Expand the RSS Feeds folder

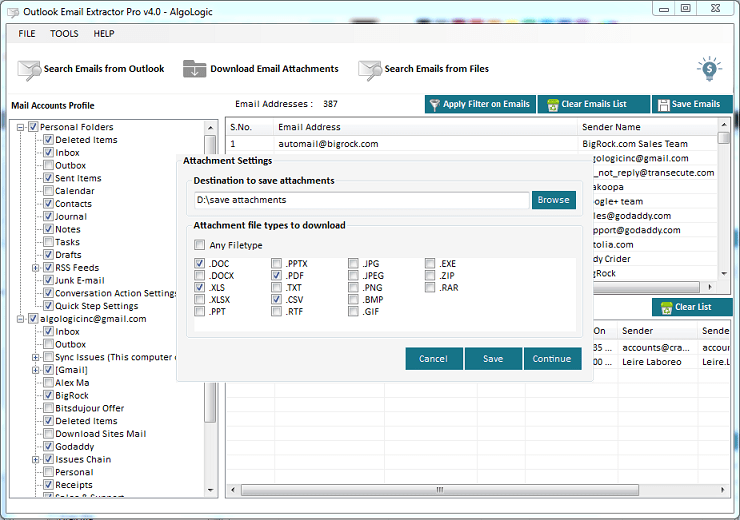pos(36,268)
